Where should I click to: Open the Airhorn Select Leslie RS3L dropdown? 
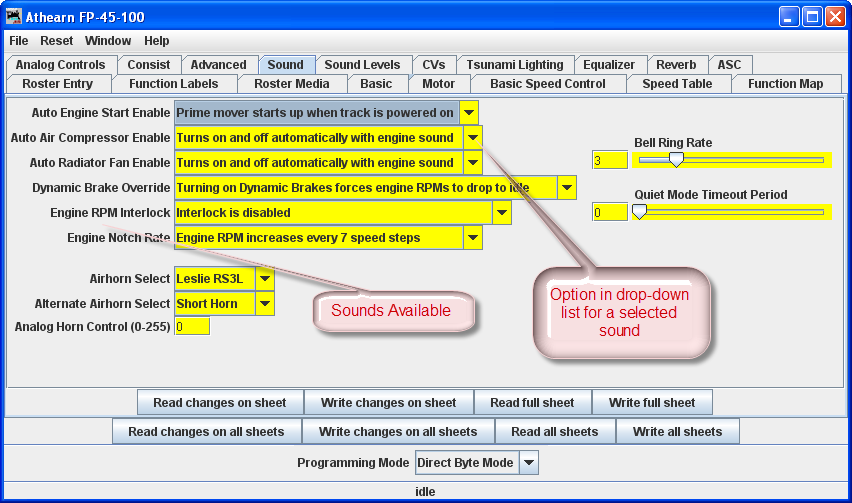point(265,279)
